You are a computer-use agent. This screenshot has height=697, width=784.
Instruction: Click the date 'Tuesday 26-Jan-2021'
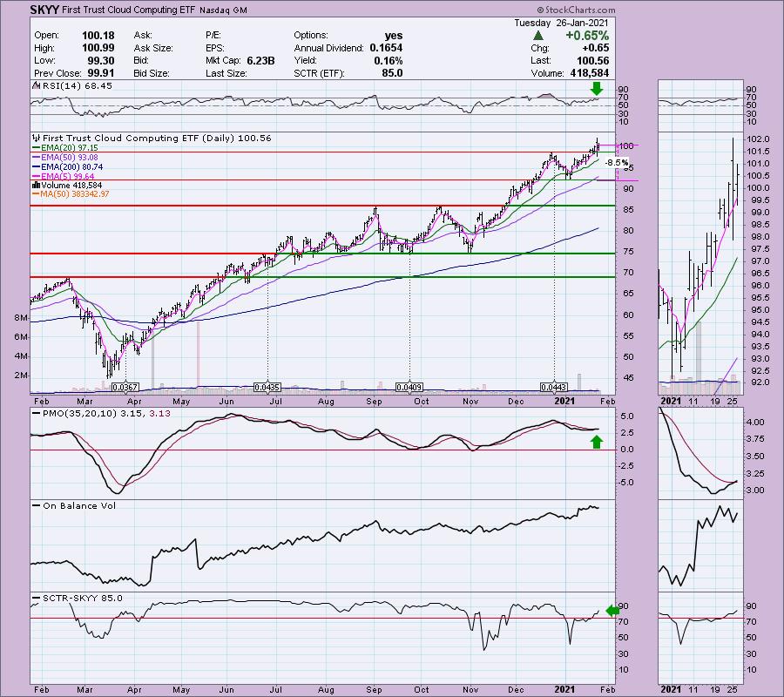pos(561,23)
